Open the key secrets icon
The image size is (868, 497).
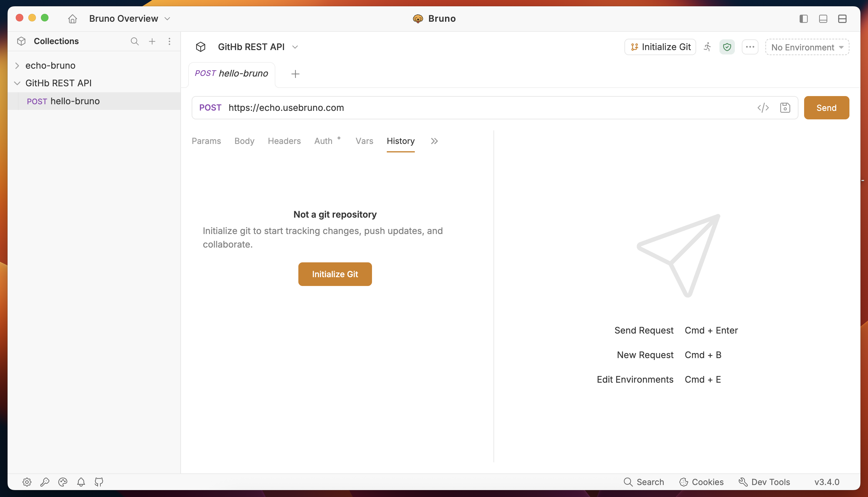[45, 482]
